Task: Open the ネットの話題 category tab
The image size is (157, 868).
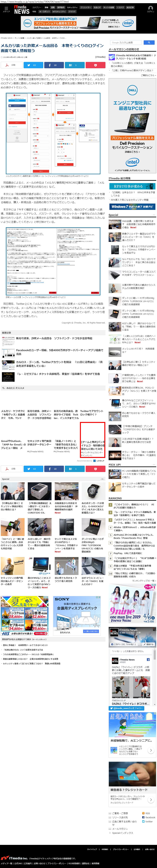Action: click(109, 7)
